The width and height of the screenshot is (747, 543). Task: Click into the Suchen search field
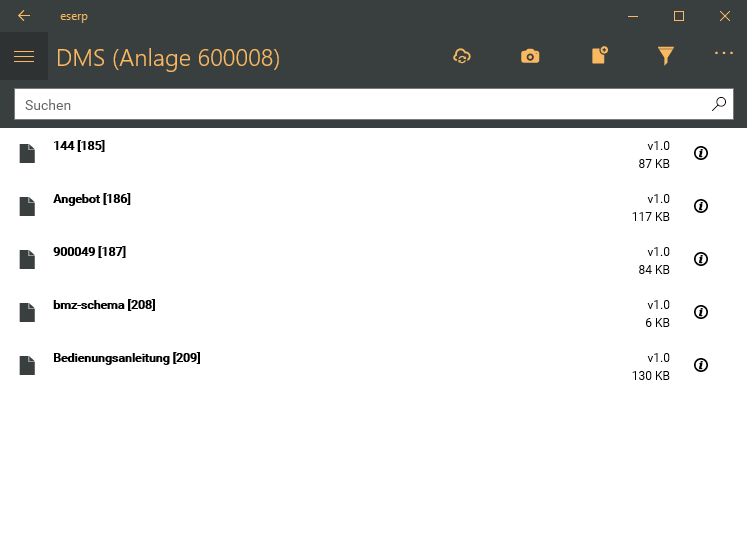[x=360, y=104]
